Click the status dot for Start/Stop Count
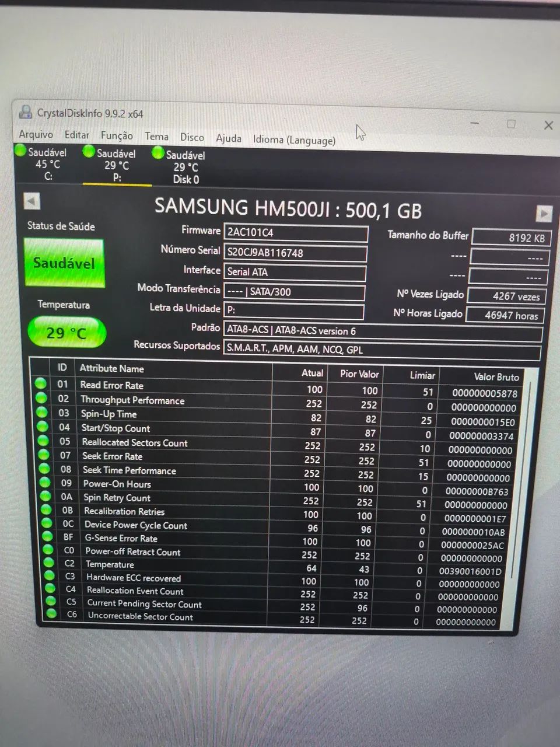Viewport: 560px width, 747px height. tap(43, 426)
